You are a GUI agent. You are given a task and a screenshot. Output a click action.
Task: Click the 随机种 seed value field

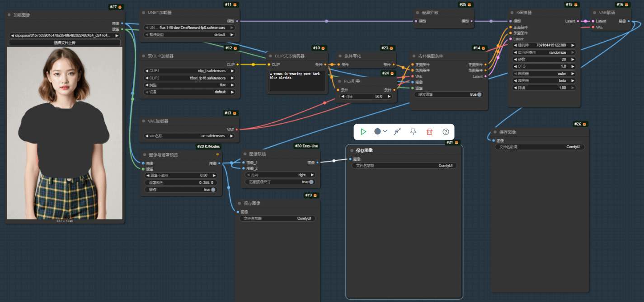[x=544, y=45]
